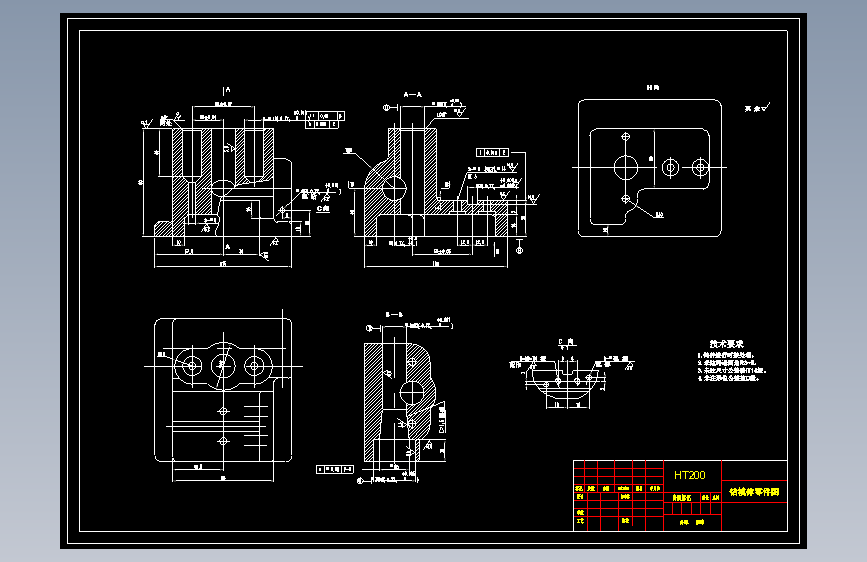Click the first numbered technical requirement line
The image size is (867, 562).
tap(725, 355)
